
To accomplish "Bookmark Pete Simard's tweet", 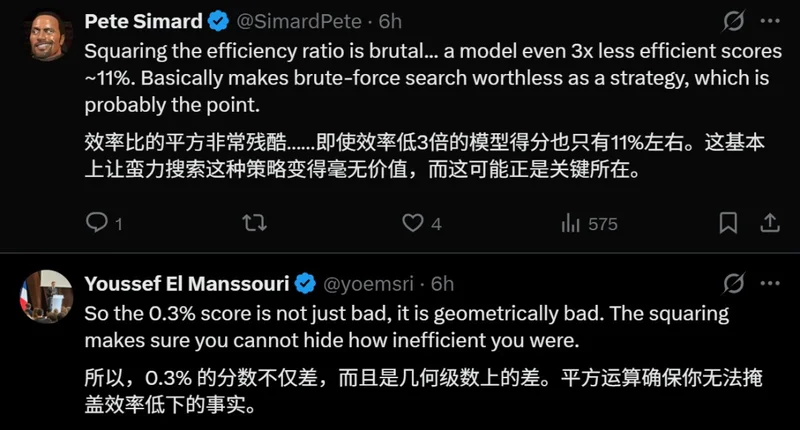I will click(x=728, y=222).
